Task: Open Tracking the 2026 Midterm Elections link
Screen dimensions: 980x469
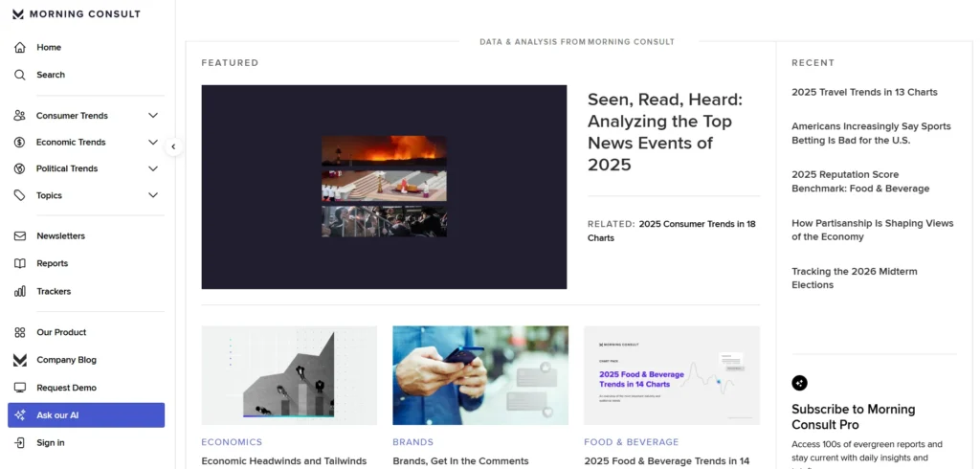Action: click(x=854, y=278)
